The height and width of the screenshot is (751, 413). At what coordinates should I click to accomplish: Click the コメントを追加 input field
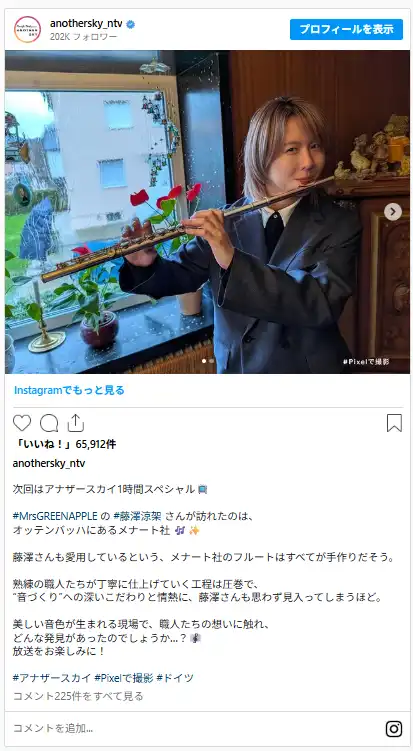coord(194,729)
